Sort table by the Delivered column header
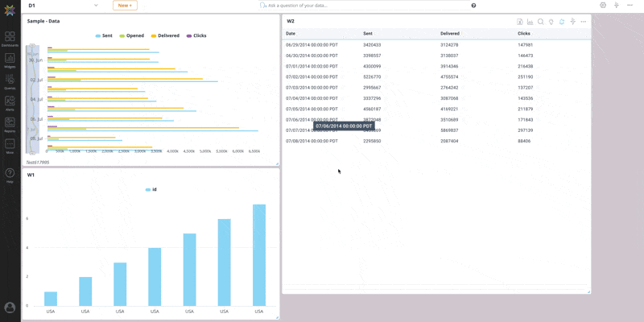The width and height of the screenshot is (644, 322). tap(450, 34)
